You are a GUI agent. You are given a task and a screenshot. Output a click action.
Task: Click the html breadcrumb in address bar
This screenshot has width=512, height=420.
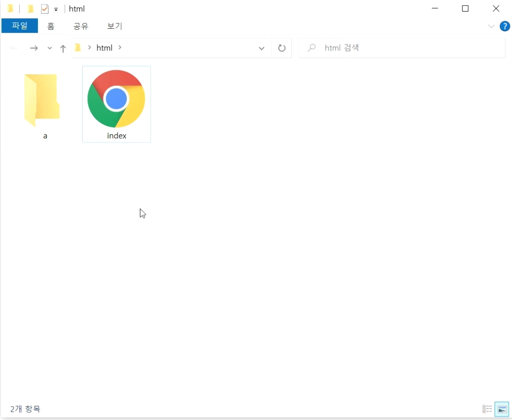coord(105,48)
